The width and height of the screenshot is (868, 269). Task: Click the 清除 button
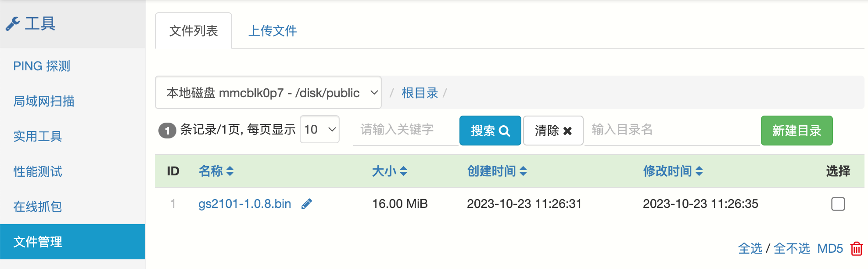tap(553, 131)
